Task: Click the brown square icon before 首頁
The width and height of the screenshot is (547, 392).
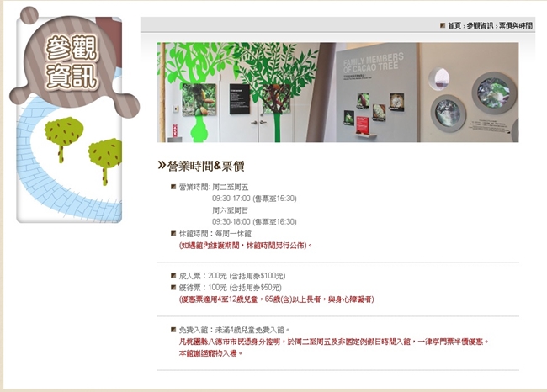Action: (443, 25)
